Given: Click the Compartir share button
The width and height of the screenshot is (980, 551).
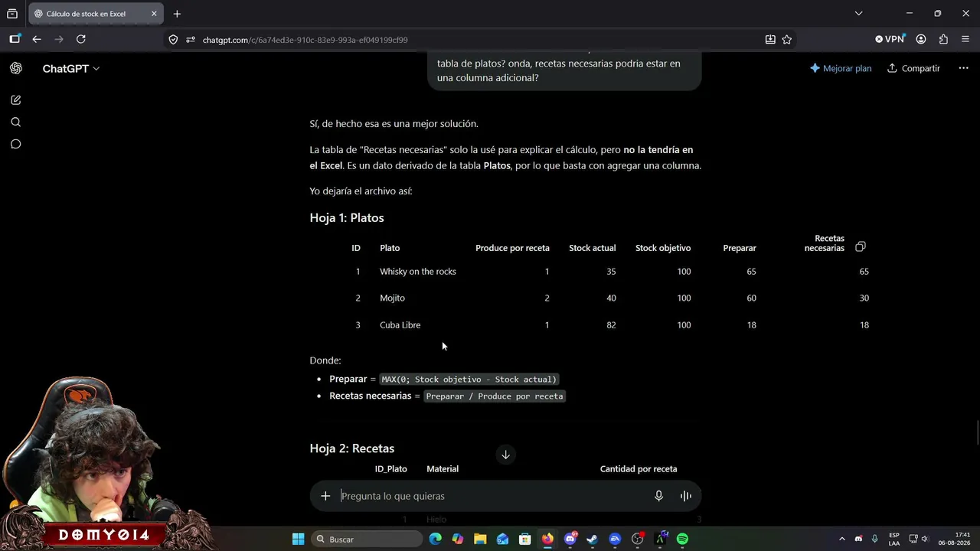Looking at the screenshot, I should coord(913,68).
